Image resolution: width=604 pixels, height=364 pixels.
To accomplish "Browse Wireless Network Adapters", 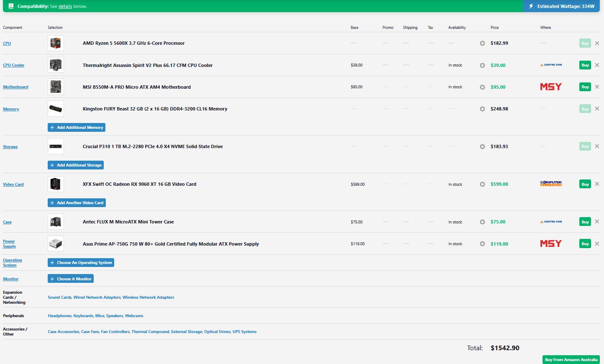I will (148, 297).
